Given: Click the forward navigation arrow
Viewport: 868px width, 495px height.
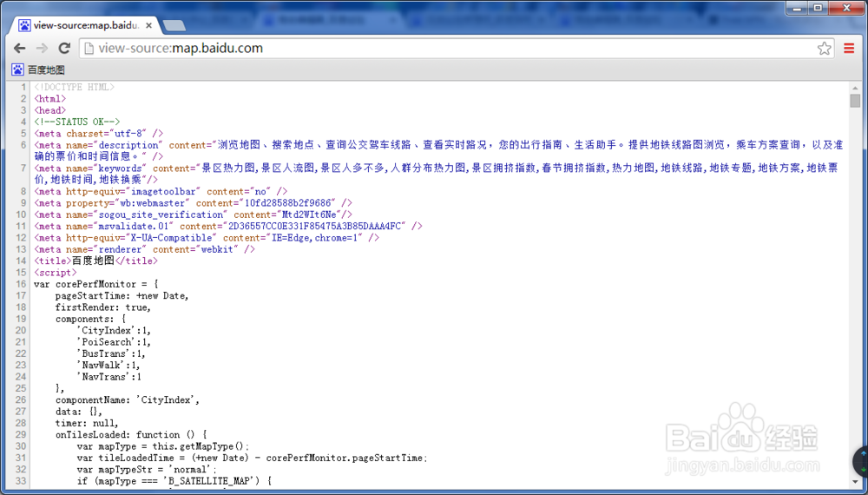Looking at the screenshot, I should [x=42, y=48].
